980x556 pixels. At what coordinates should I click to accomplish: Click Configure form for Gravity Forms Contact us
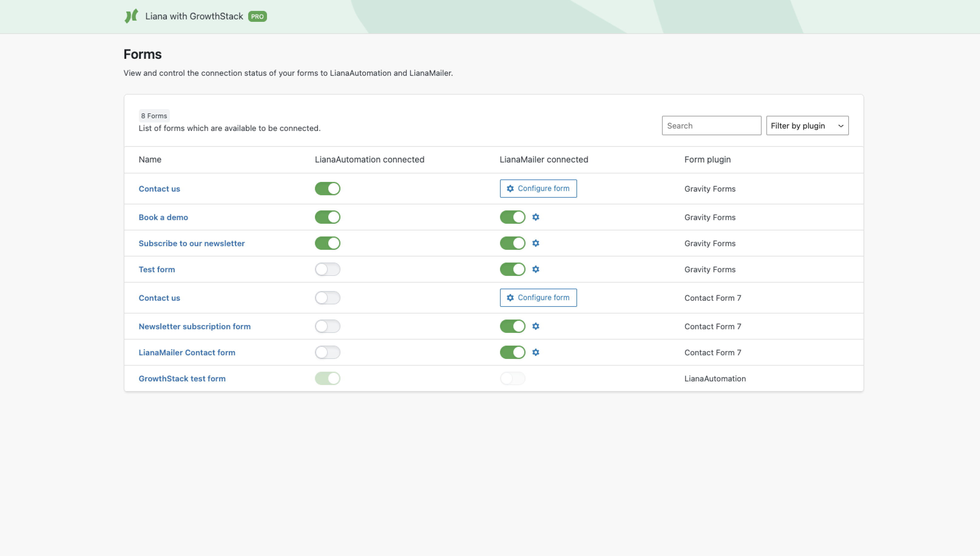click(x=538, y=189)
